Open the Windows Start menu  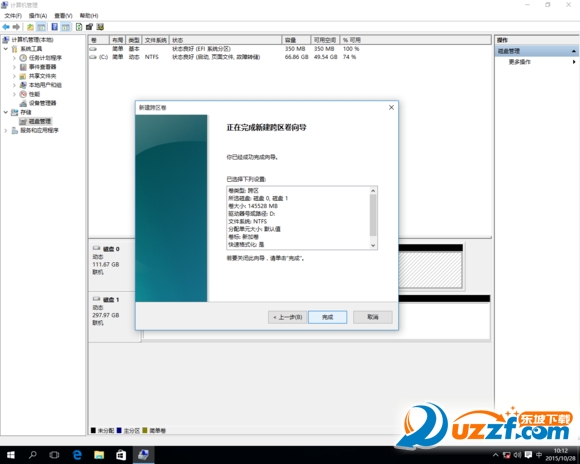11,455
